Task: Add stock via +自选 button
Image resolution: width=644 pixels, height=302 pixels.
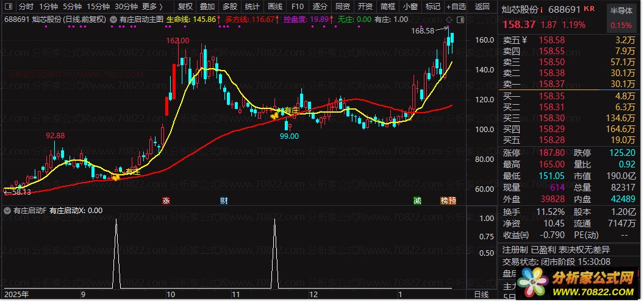Action: (x=456, y=7)
